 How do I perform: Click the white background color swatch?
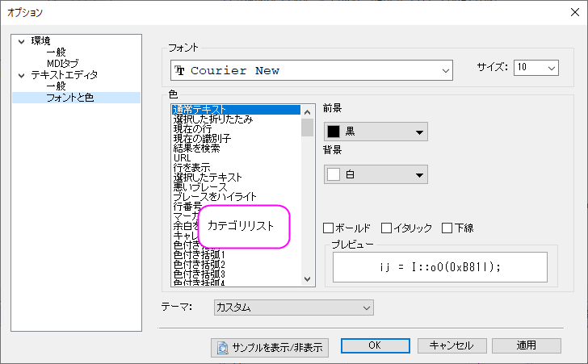click(x=334, y=174)
